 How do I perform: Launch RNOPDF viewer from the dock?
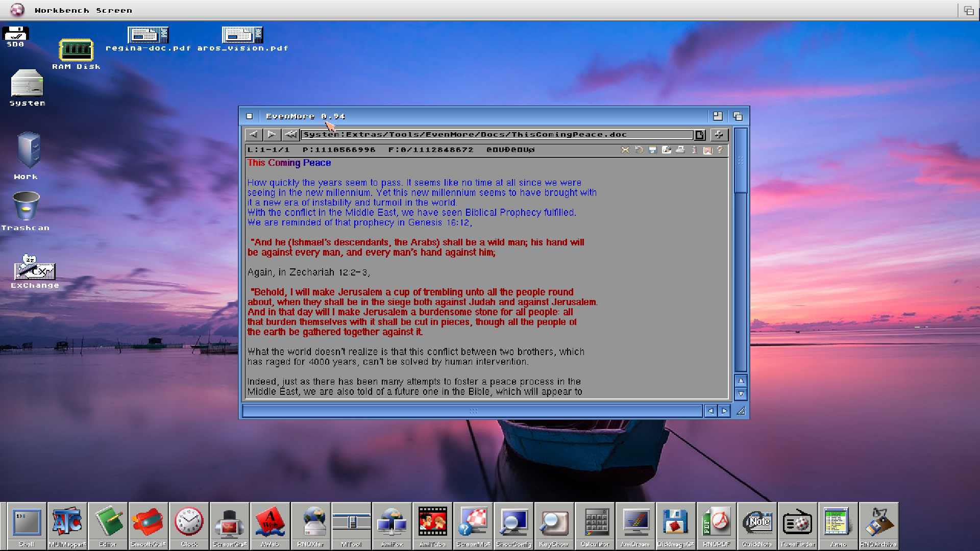pos(717,522)
